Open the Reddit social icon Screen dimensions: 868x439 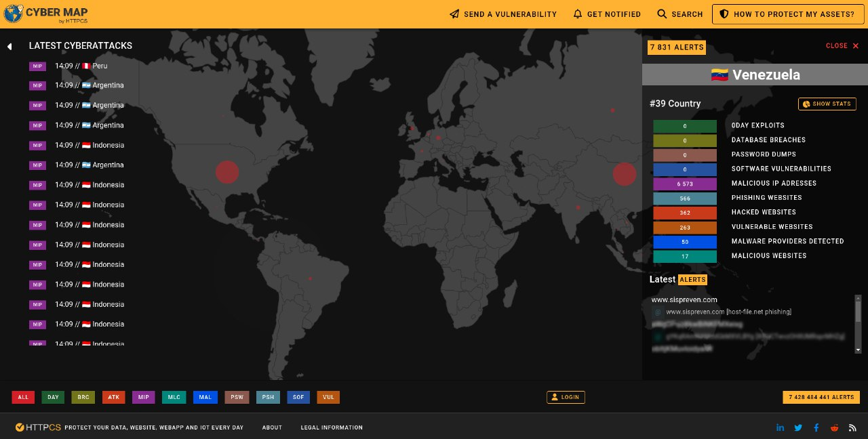tap(834, 427)
